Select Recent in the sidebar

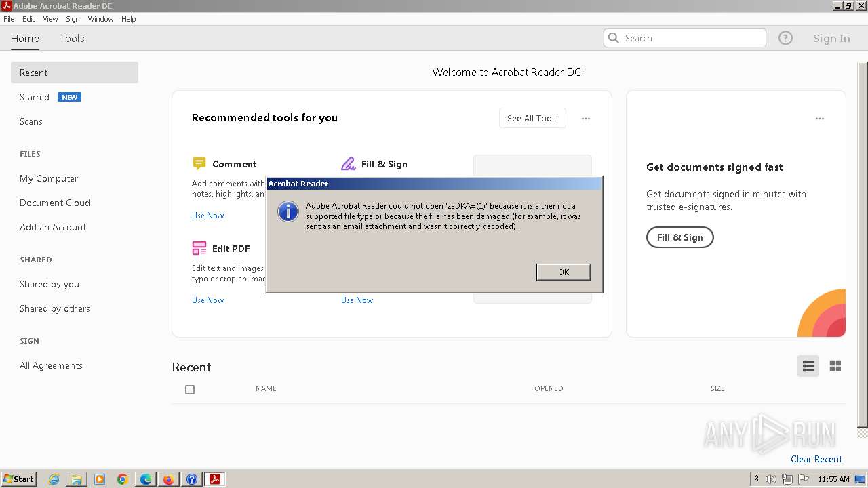tap(75, 73)
